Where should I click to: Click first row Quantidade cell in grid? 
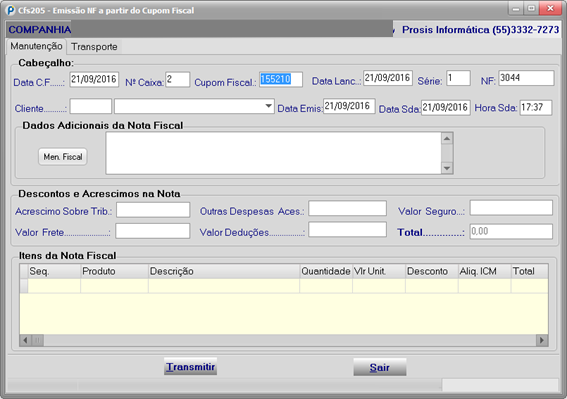[x=326, y=286]
